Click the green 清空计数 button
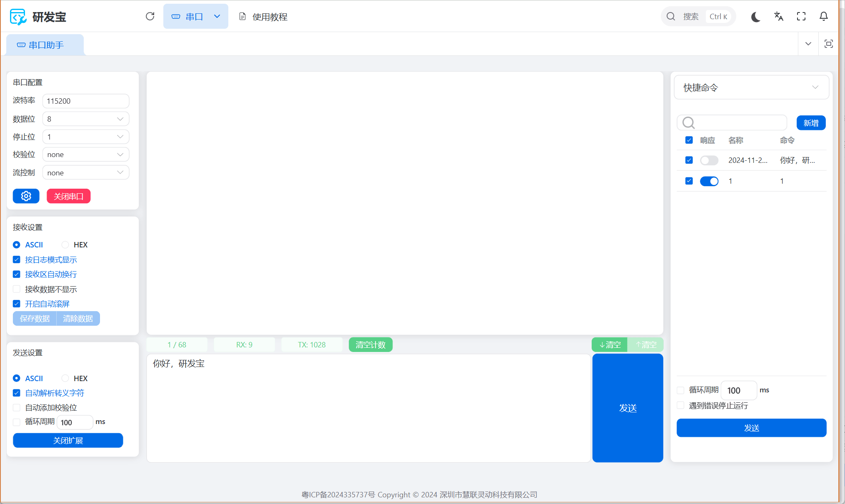This screenshot has height=504, width=845. [x=370, y=345]
